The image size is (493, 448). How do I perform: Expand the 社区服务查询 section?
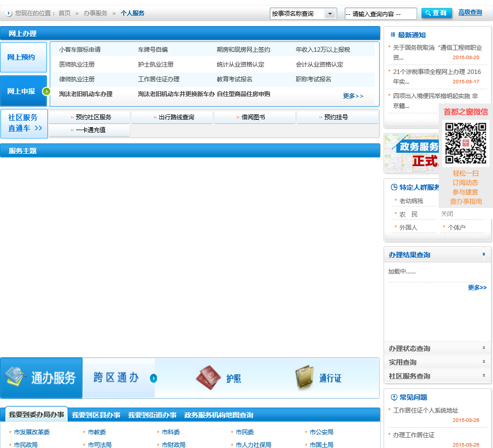pyautogui.click(x=437, y=376)
